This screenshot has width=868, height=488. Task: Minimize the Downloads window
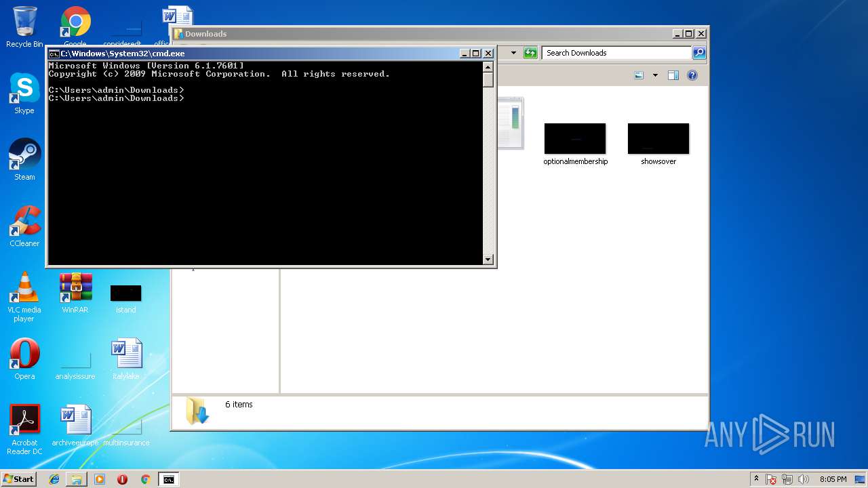pos(677,34)
